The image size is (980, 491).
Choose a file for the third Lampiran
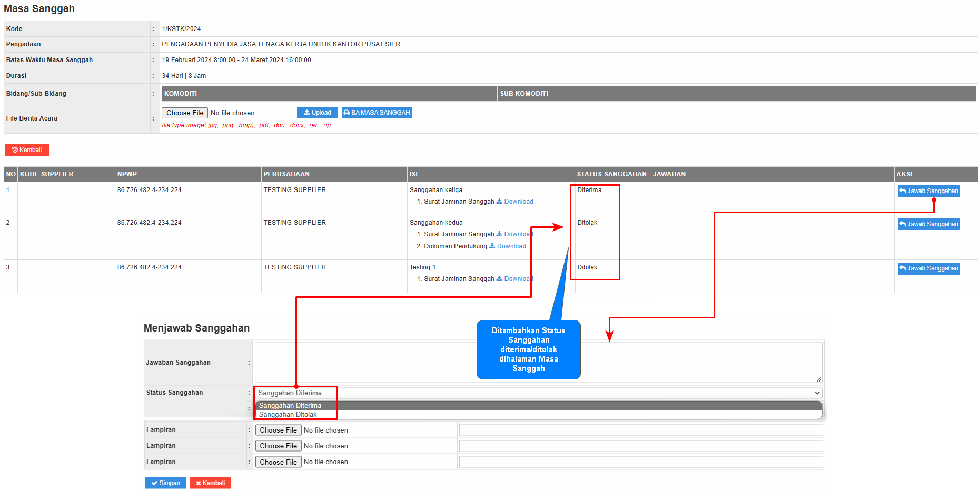coord(278,462)
